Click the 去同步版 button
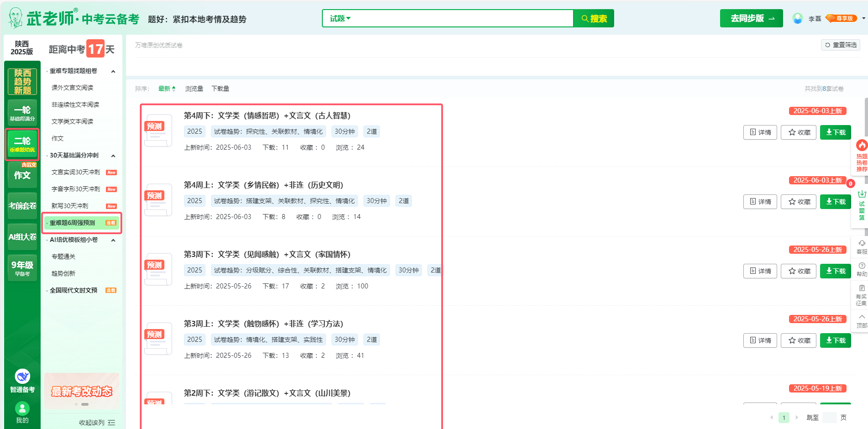Image resolution: width=868 pixels, height=429 pixels. pyautogui.click(x=751, y=19)
